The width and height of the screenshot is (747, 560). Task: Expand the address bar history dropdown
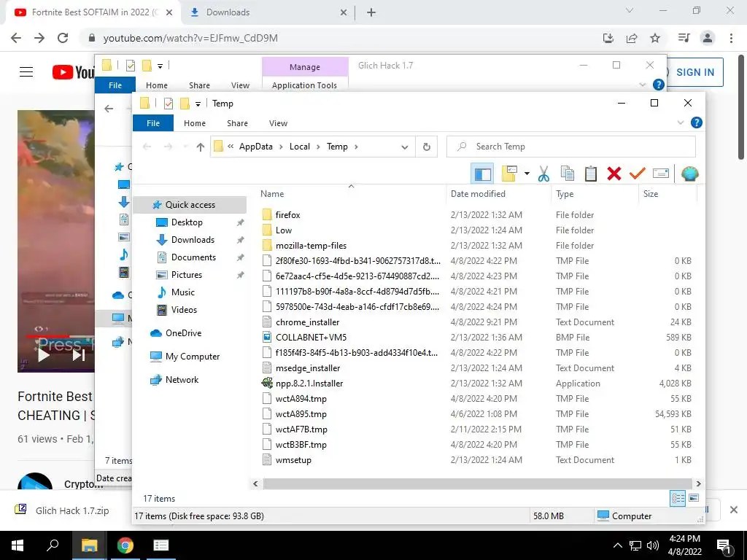click(404, 147)
